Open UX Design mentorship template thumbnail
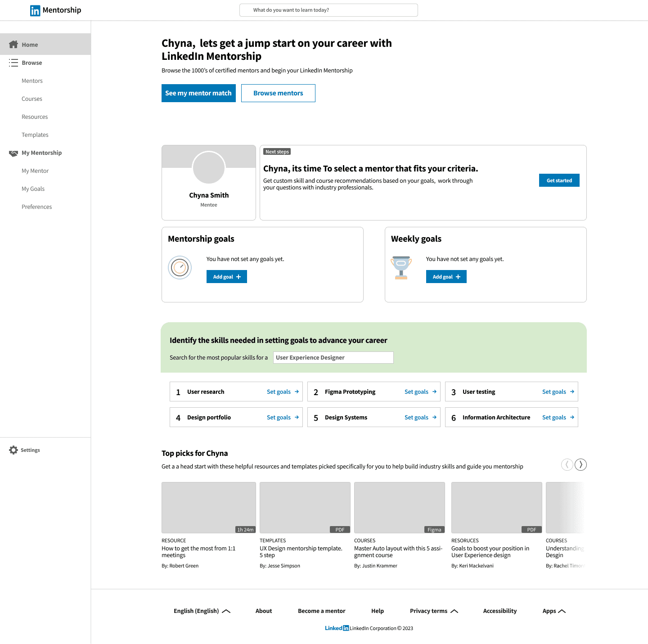Viewport: 648px width, 644px height. [x=305, y=508]
